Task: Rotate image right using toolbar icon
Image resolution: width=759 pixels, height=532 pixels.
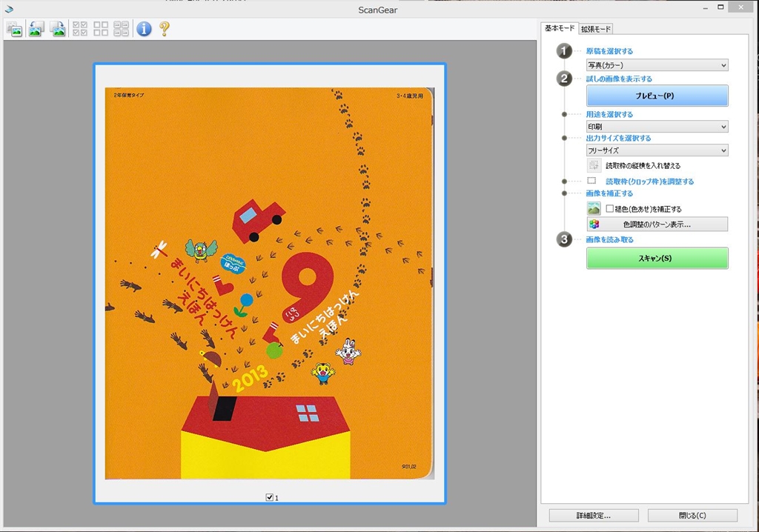Action: pyautogui.click(x=57, y=29)
